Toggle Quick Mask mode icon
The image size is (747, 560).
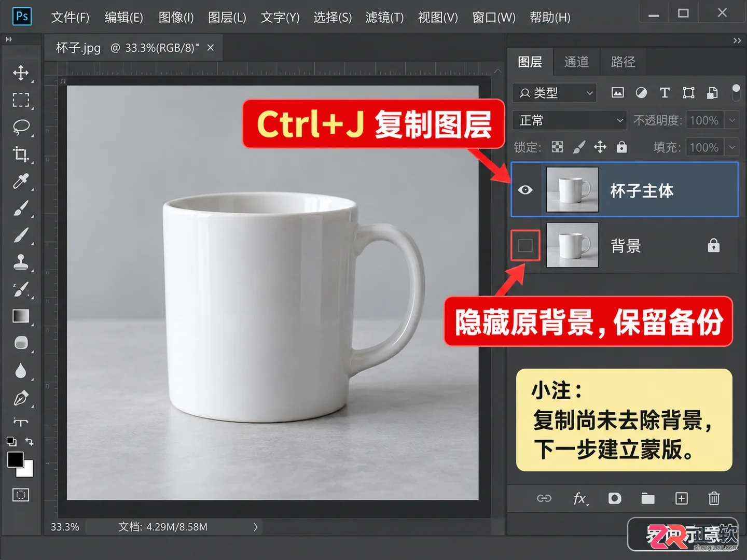pyautogui.click(x=21, y=495)
